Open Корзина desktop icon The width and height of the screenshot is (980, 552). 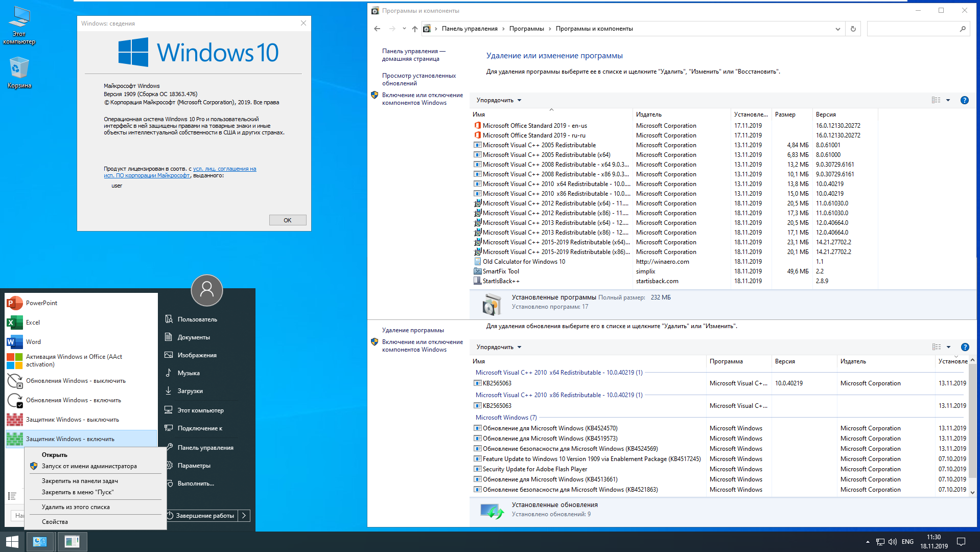click(19, 72)
